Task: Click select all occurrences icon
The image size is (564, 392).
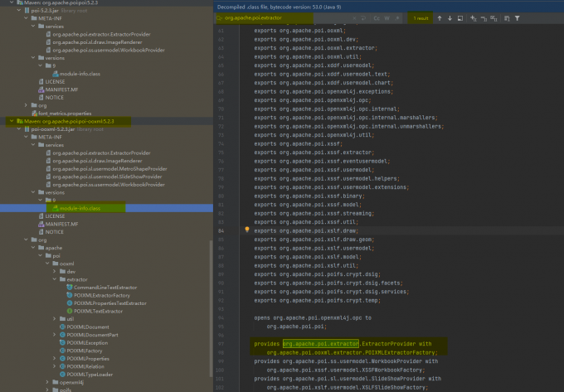Action: (x=494, y=18)
